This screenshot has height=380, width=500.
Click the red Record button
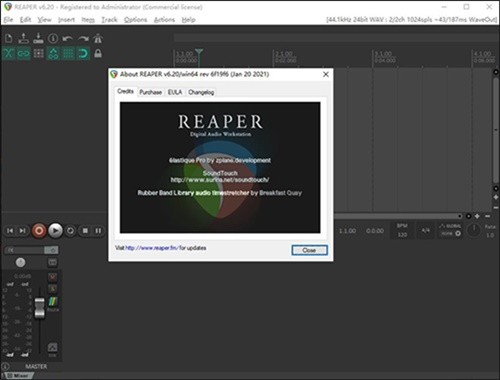pyautogui.click(x=39, y=231)
